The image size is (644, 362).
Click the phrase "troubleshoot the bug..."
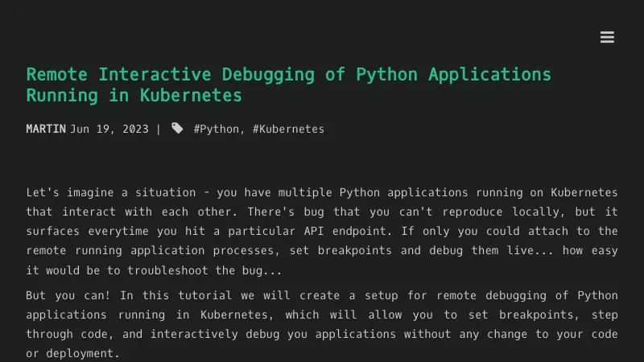tap(201, 269)
